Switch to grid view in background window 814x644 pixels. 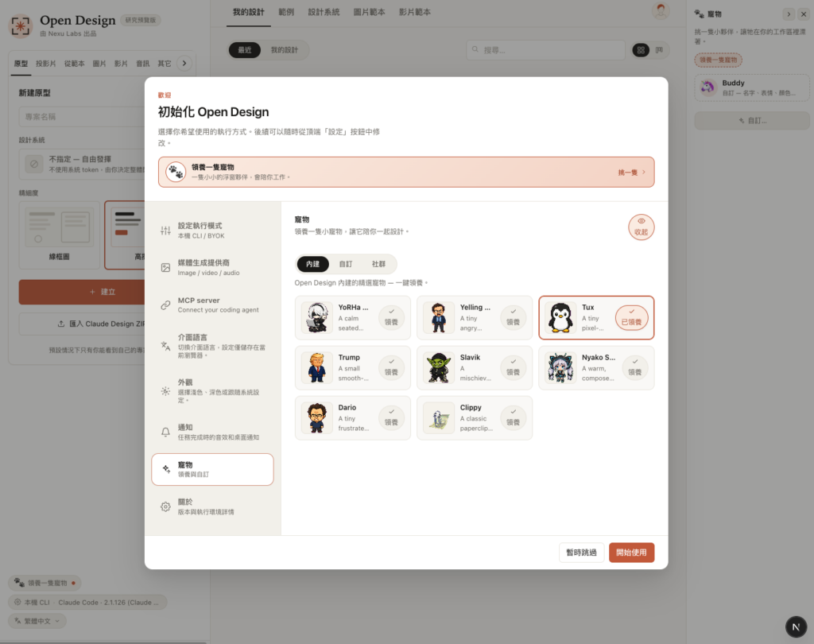tap(641, 50)
